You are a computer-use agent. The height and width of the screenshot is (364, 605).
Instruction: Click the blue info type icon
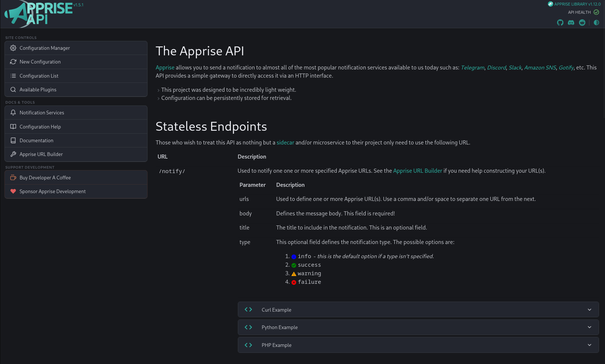[294, 257]
